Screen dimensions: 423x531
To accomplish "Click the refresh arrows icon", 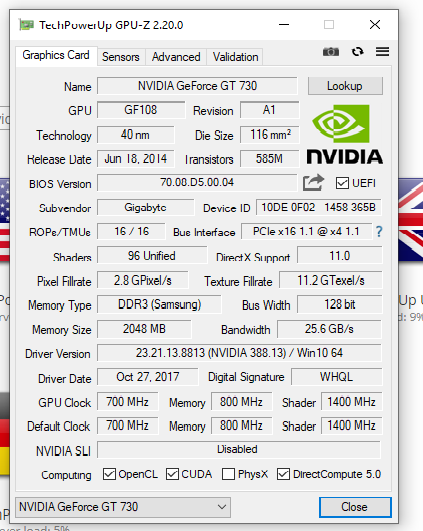I will (x=357, y=52).
